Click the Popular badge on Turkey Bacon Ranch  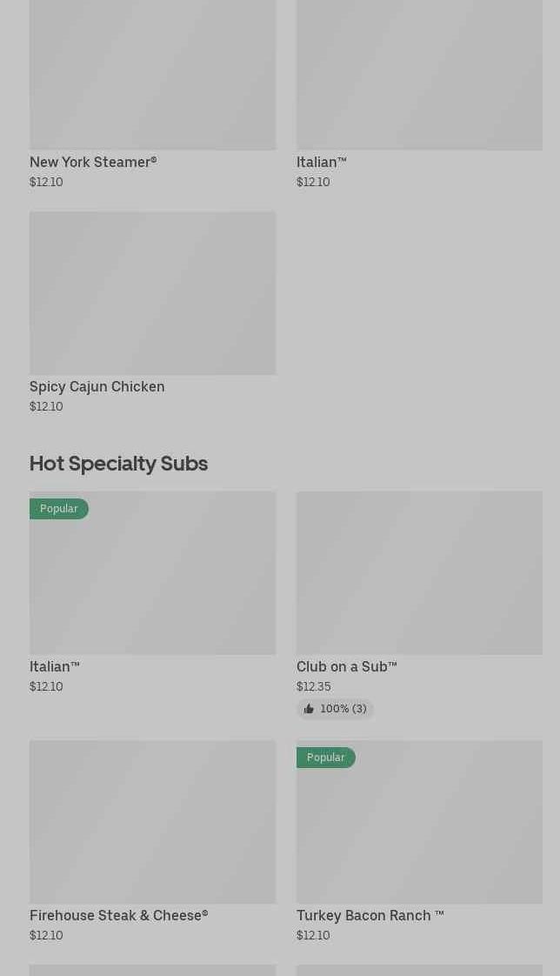point(325,758)
